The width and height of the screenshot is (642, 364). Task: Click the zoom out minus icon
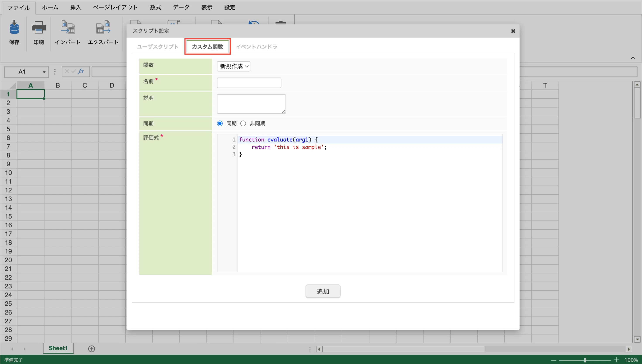554,360
